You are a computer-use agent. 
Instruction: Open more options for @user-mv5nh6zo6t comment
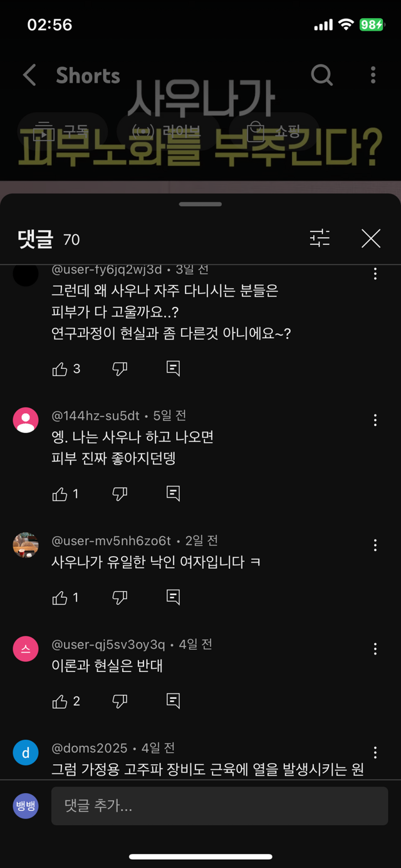[x=375, y=545]
